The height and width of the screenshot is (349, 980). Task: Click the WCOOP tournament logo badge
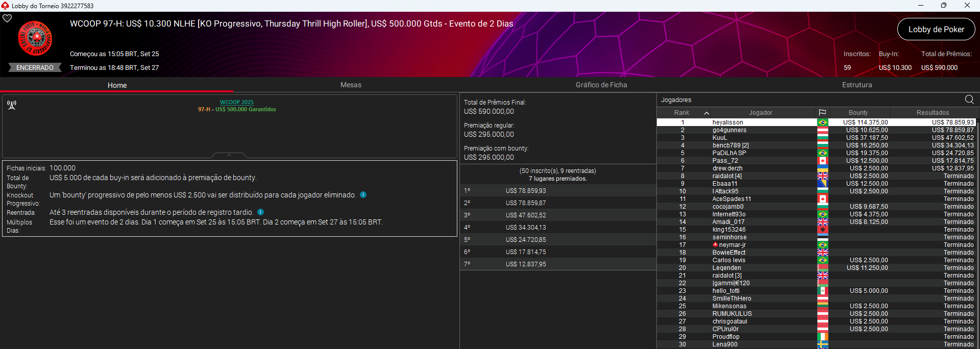35,38
